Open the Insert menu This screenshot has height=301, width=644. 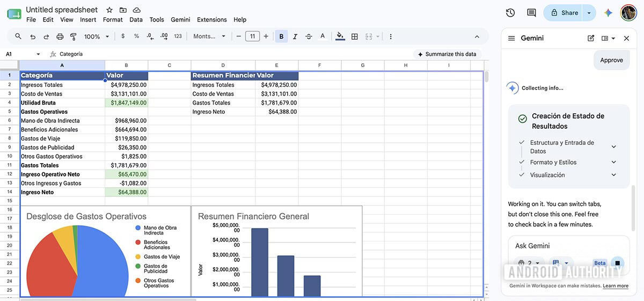(88, 20)
